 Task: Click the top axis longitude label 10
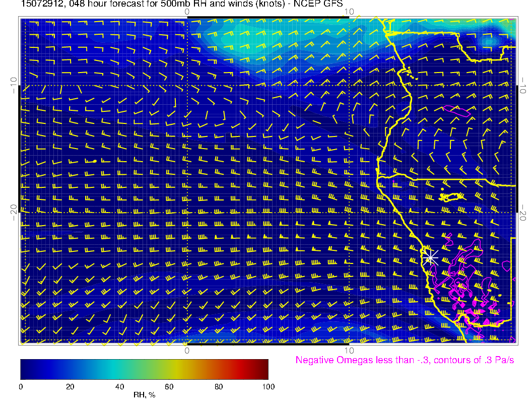pyautogui.click(x=349, y=12)
